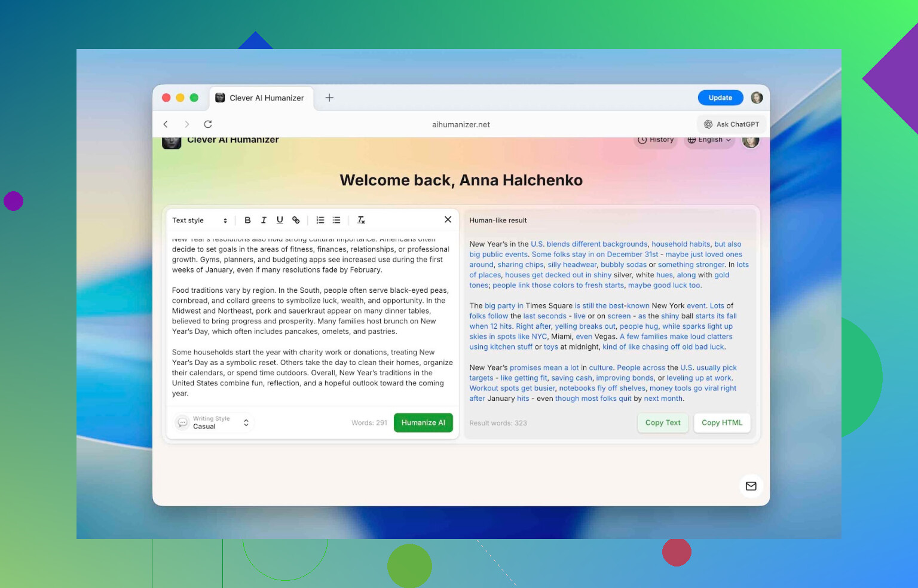This screenshot has height=588, width=918.
Task: Copy the result as HTML
Action: [x=721, y=422]
